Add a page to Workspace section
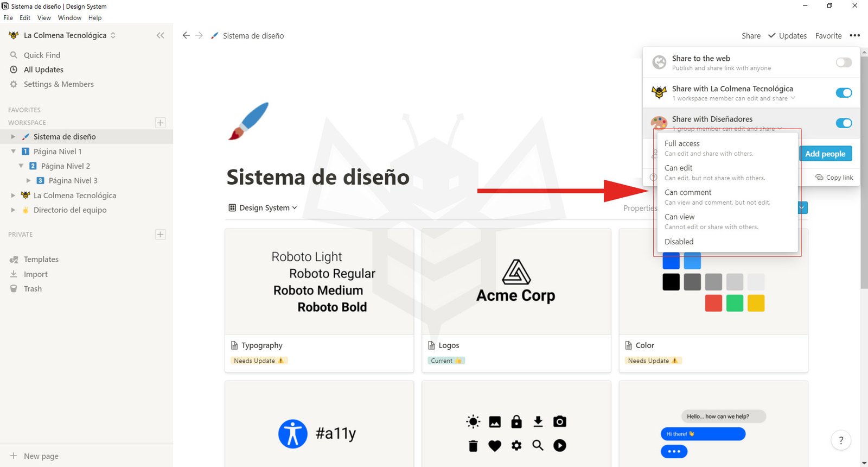 pos(160,123)
